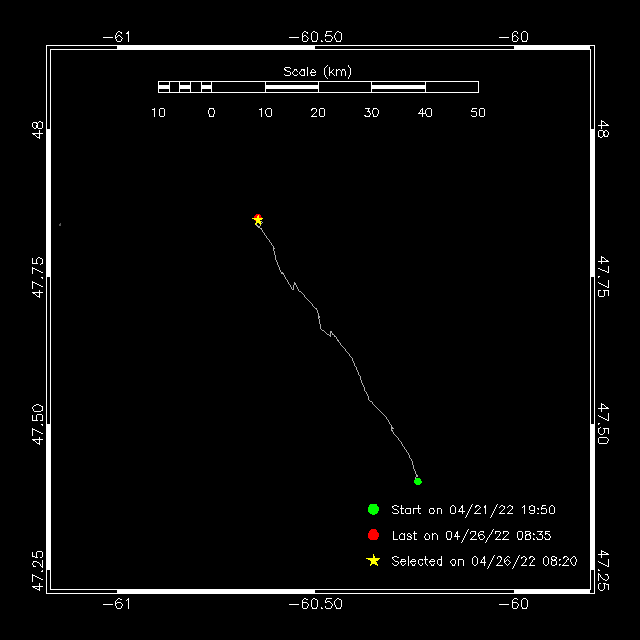Click 'Last on 04/26/22 08:35' legend text
Viewport: 640px width, 640px height.
pos(471,536)
